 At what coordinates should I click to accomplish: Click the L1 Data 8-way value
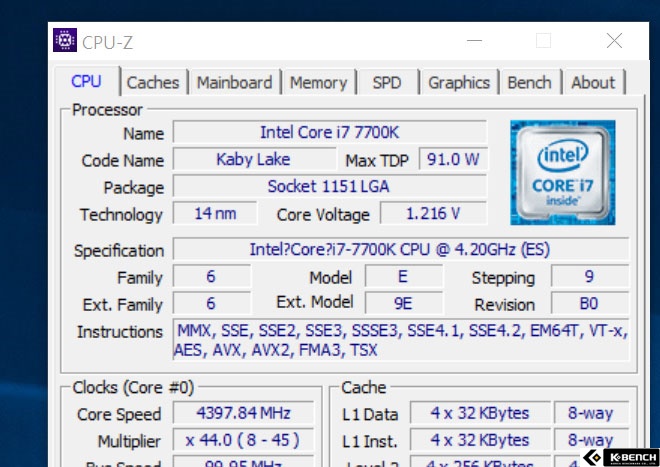tap(591, 413)
